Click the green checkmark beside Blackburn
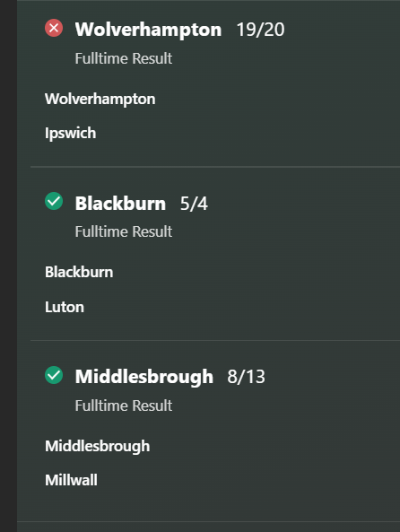 click(x=54, y=201)
